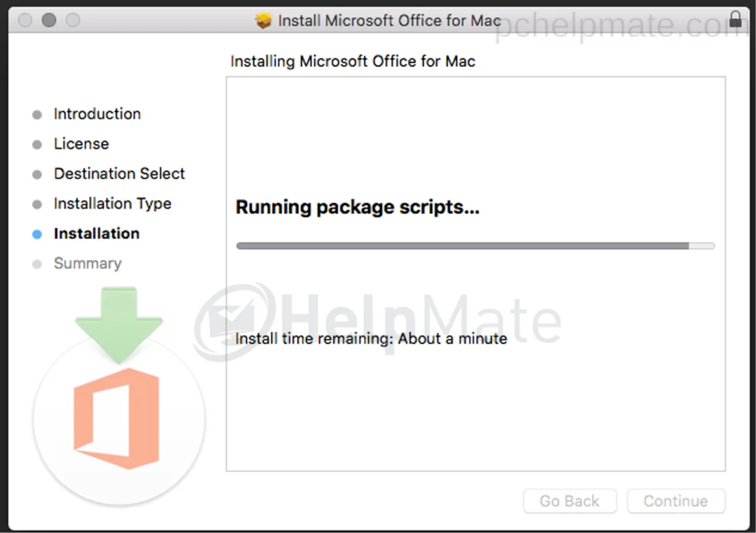
Task: Click the lock icon in title bar
Action: pos(735,19)
